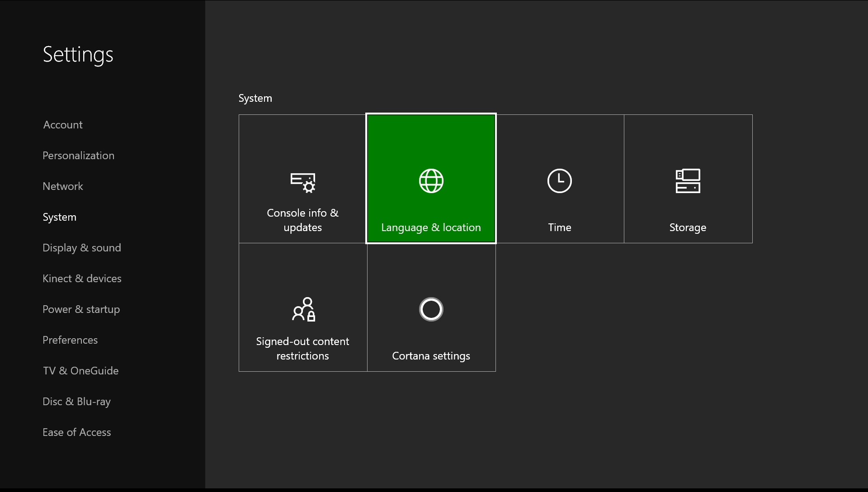The image size is (868, 492).
Task: Open Signed-out content restrictions
Action: point(303,307)
